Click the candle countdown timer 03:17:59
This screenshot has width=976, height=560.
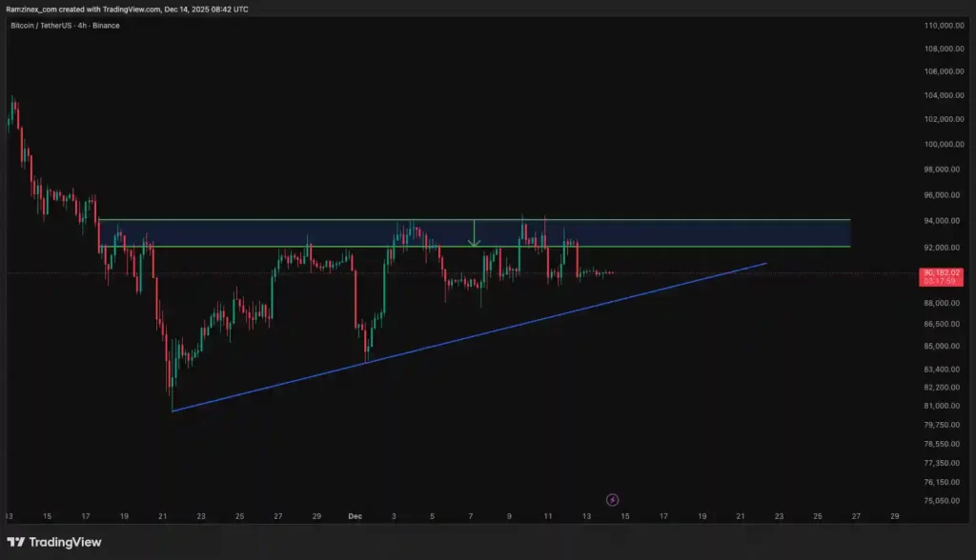[938, 281]
